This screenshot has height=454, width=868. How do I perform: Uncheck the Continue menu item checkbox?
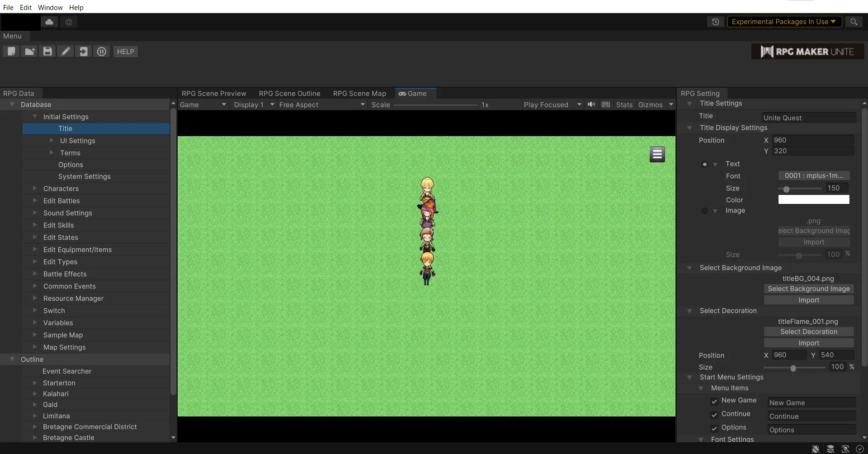(714, 415)
